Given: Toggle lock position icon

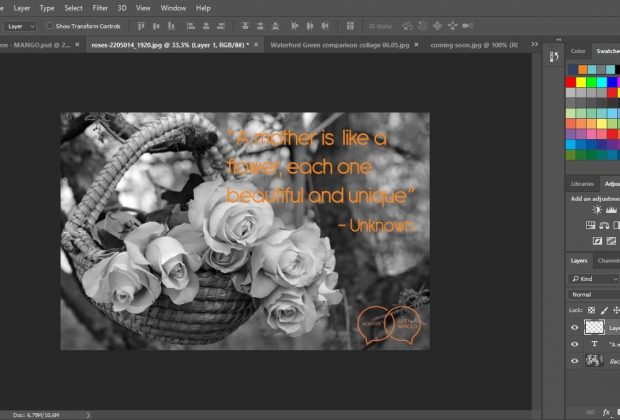Looking at the screenshot, I should [616, 310].
